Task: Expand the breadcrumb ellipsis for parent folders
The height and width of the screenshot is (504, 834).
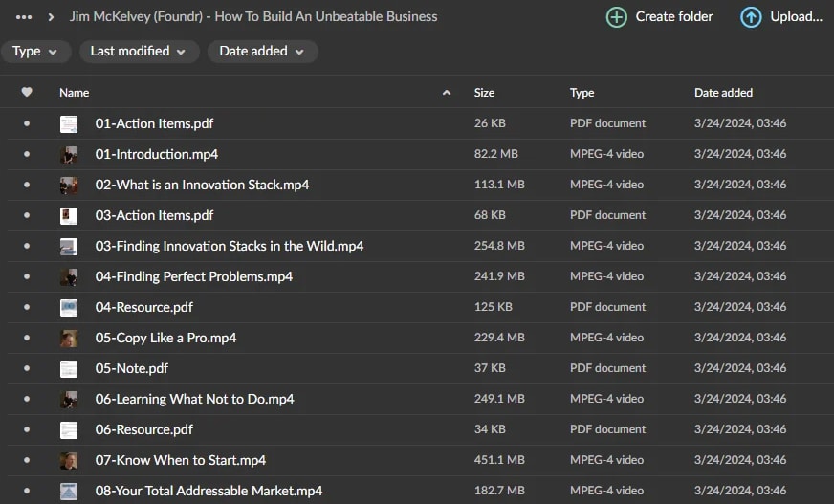Action: [x=25, y=17]
